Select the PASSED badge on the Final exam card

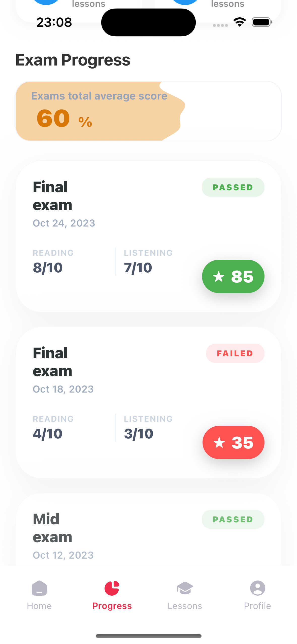pyautogui.click(x=233, y=187)
